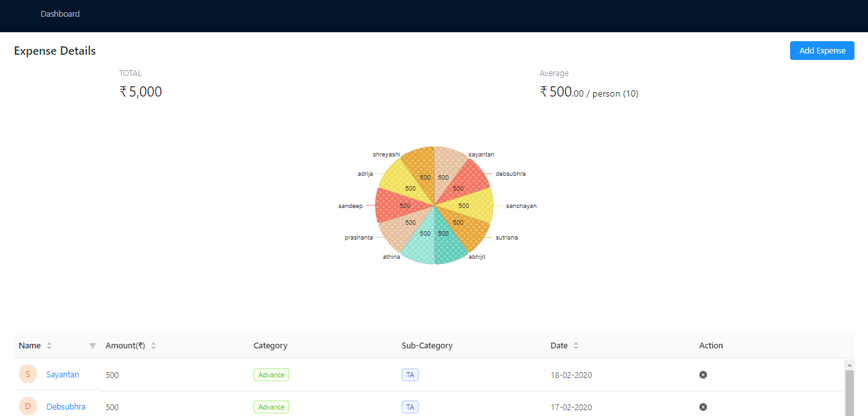Open the Dashboard menu item

tap(60, 14)
